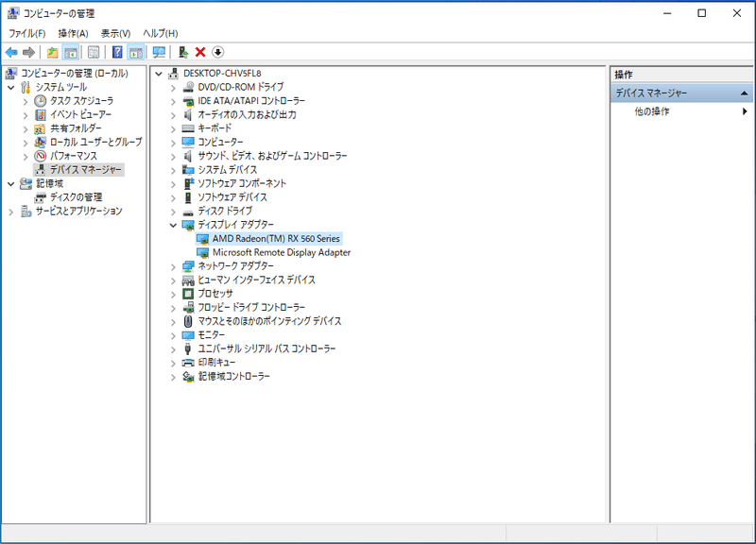
Task: Click the blue Help question mark icon
Action: tap(117, 52)
